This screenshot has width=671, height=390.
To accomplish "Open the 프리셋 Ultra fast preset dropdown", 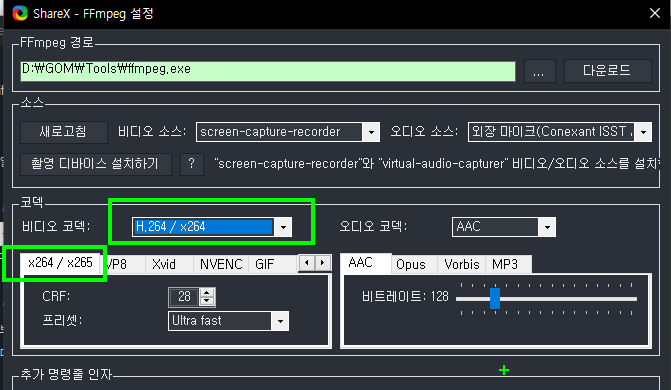I will (229, 321).
